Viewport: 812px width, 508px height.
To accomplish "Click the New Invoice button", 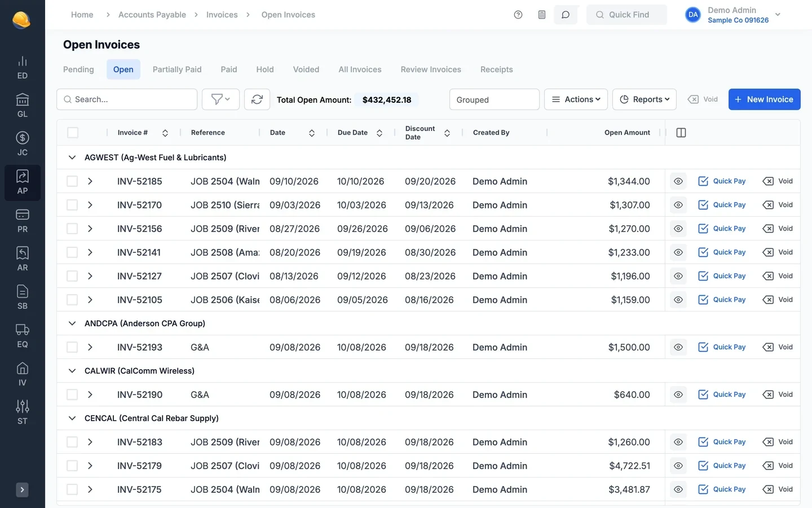I will click(x=765, y=99).
